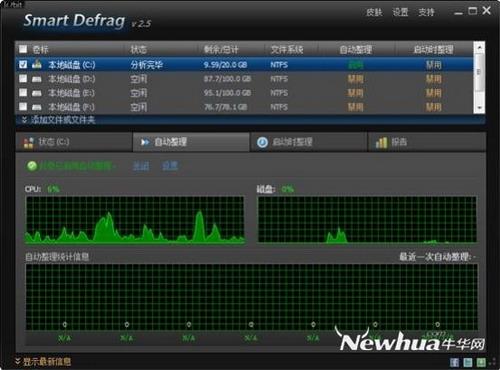Maximize the Smart Defrag window
The height and width of the screenshot is (370, 500).
point(473,11)
